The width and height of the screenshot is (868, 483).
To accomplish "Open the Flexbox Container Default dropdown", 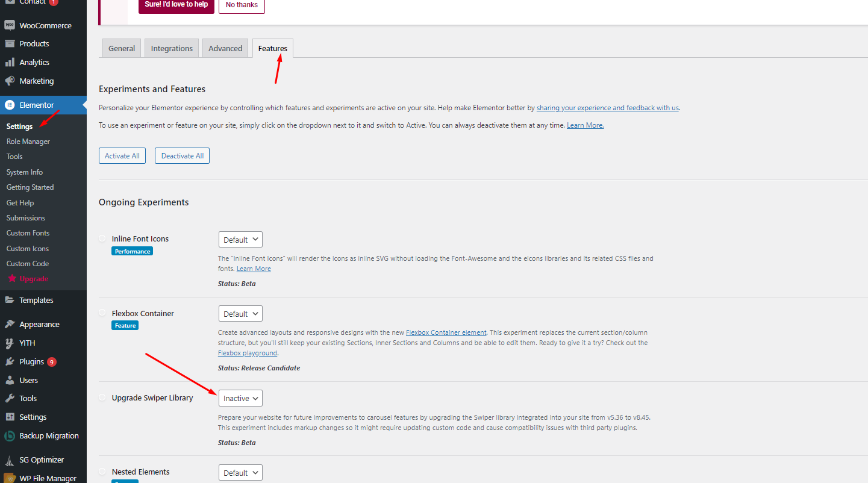I will pyautogui.click(x=240, y=313).
